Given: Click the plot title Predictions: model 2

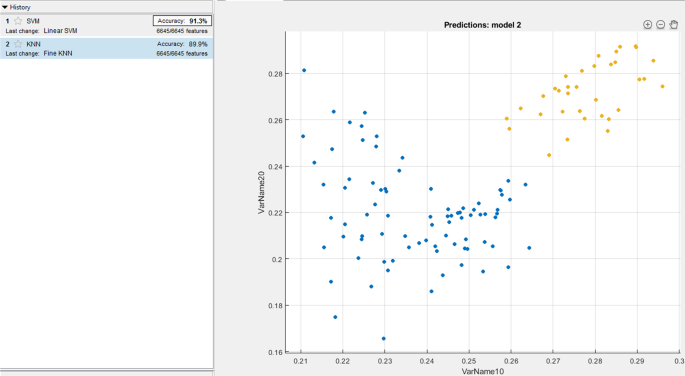Looking at the screenshot, I should pyautogui.click(x=482, y=25).
